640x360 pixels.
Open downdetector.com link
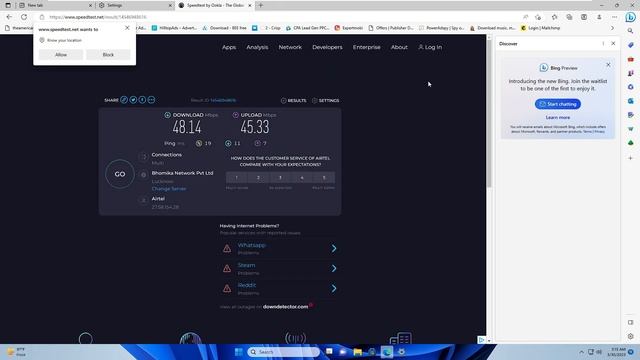(285, 307)
